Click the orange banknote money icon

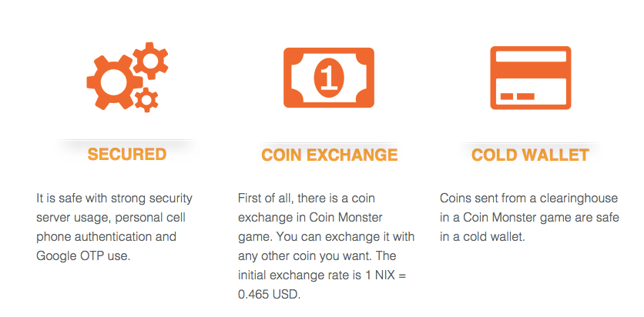329,78
